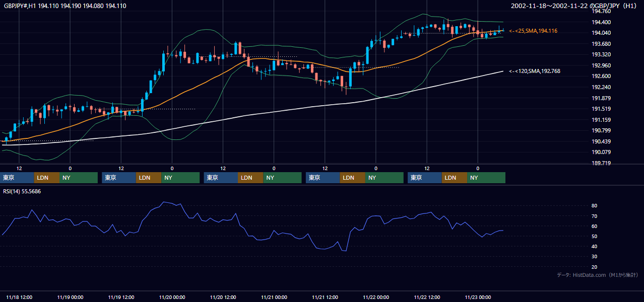Click the RSI(14) 55.5686 indicator label
The width and height of the screenshot is (644, 302).
pos(22,191)
